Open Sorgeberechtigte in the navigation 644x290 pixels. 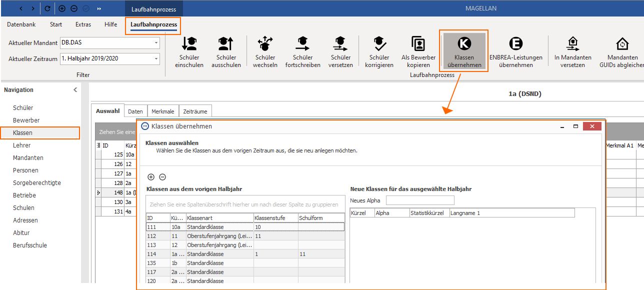[x=37, y=183]
